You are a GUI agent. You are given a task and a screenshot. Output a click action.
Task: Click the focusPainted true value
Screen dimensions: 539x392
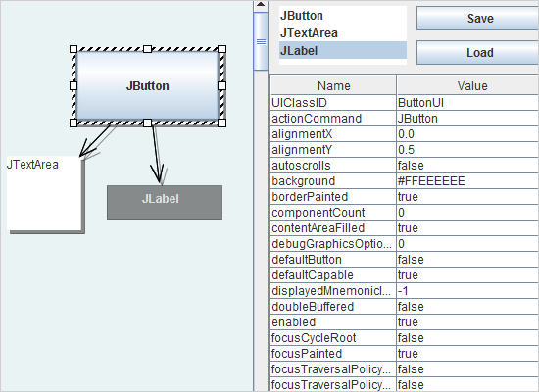[467, 354]
